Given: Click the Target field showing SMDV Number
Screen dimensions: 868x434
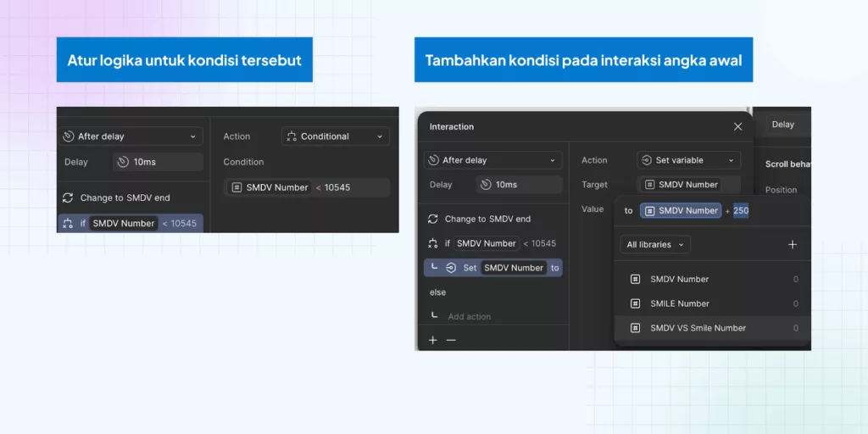Looking at the screenshot, I should click(x=688, y=184).
